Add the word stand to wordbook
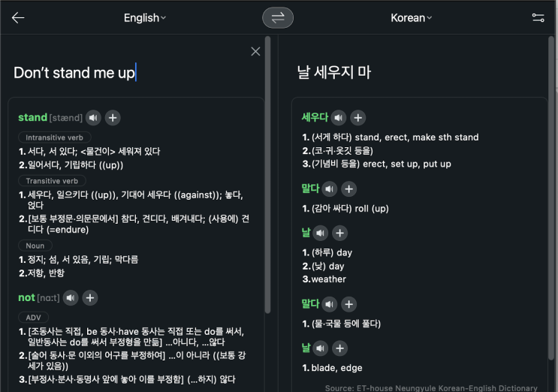 coord(113,117)
